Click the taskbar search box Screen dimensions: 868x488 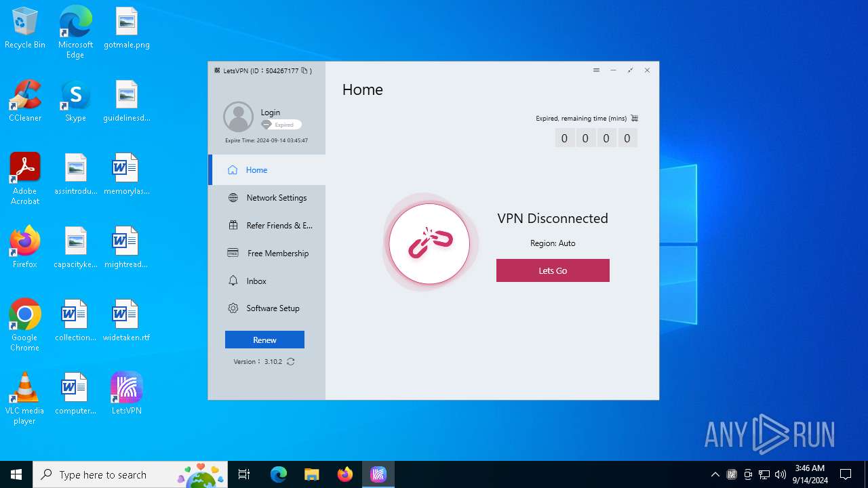[132, 474]
